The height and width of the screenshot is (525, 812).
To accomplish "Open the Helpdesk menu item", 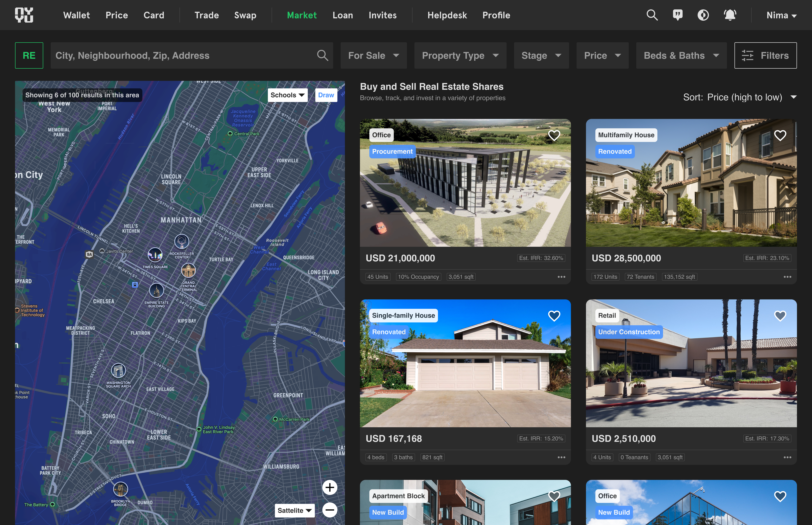I will pyautogui.click(x=447, y=15).
